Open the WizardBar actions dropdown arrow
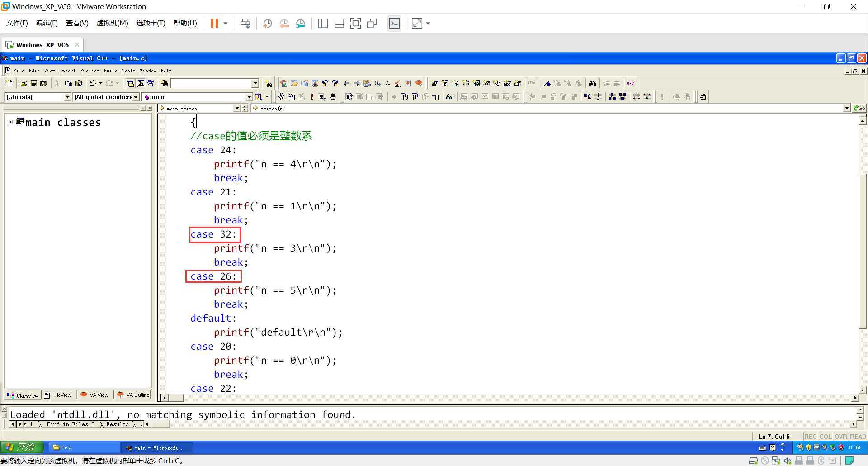868x466 pixels. pos(267,97)
